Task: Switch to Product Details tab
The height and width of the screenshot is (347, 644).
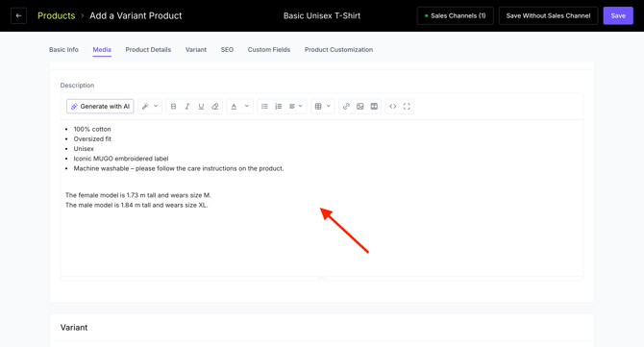Action: [x=148, y=50]
